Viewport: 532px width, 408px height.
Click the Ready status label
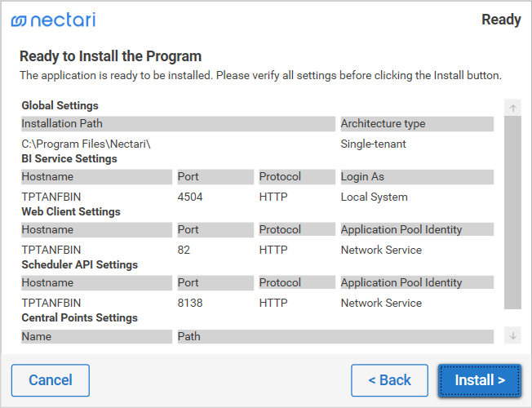pyautogui.click(x=501, y=20)
